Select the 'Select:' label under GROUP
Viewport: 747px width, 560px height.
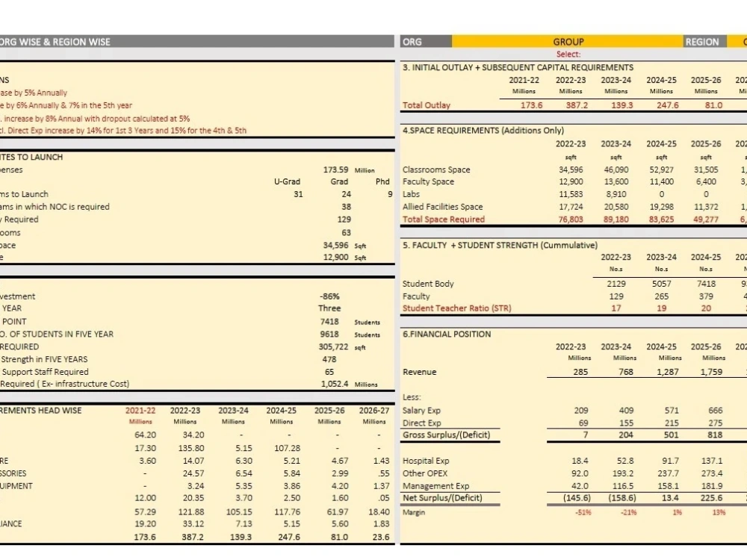tap(568, 55)
